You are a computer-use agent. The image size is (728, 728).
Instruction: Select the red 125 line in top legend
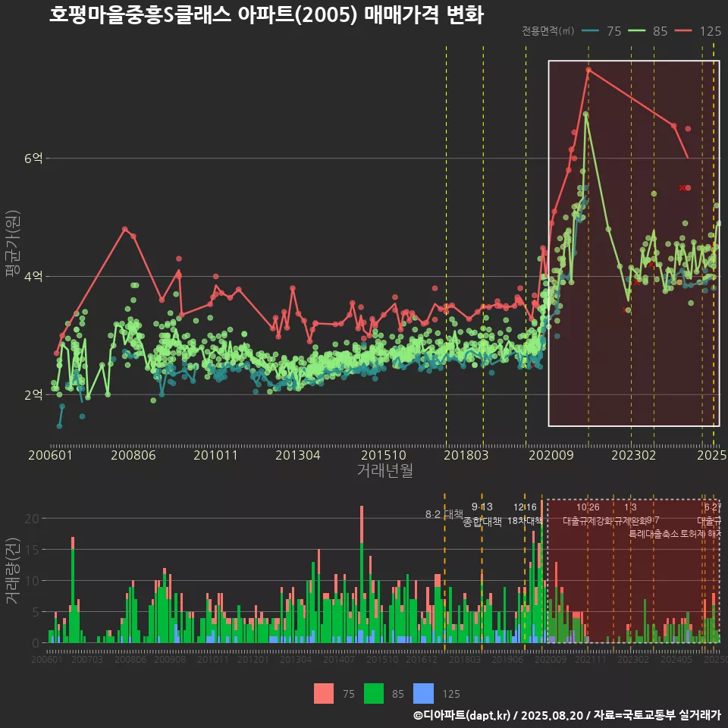683,30
